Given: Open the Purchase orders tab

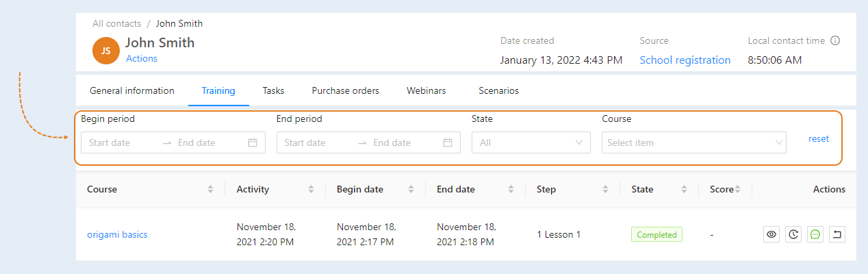Looking at the screenshot, I should pyautogui.click(x=346, y=90).
